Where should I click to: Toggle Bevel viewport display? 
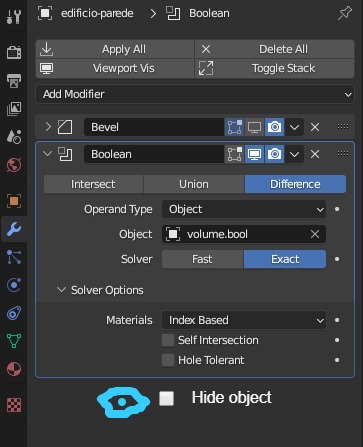tap(254, 127)
